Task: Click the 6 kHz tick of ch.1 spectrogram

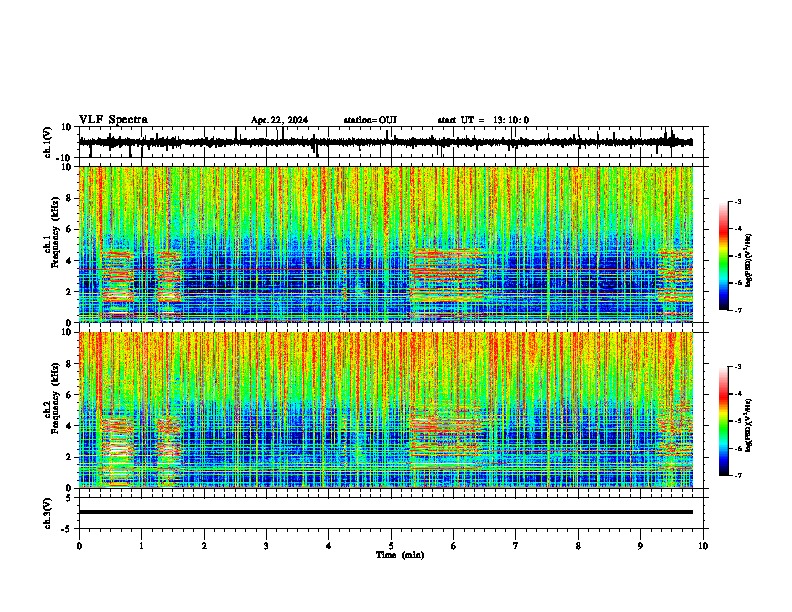Action: pos(69,229)
